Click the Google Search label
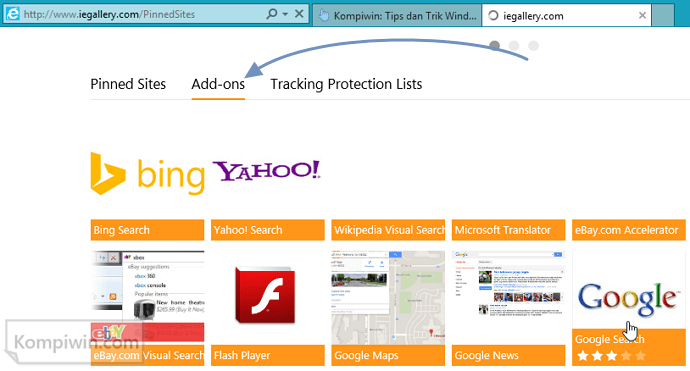This screenshot has width=690, height=371. click(x=609, y=339)
